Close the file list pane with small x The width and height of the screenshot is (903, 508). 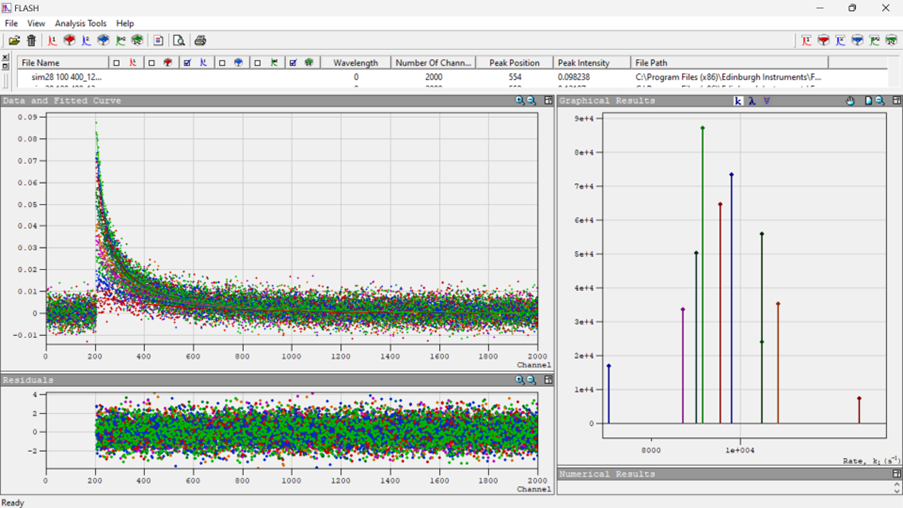pyautogui.click(x=5, y=58)
